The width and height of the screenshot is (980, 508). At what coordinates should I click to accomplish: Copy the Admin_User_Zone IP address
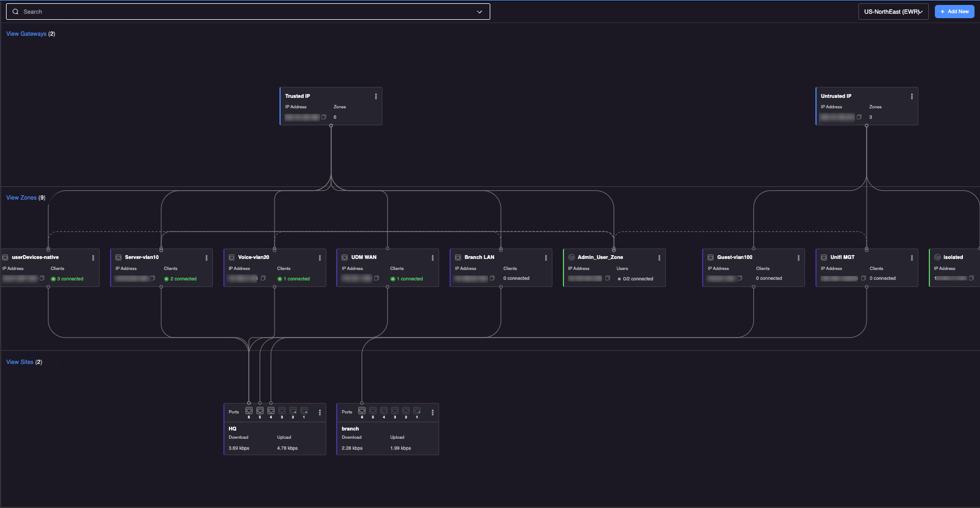pos(607,278)
